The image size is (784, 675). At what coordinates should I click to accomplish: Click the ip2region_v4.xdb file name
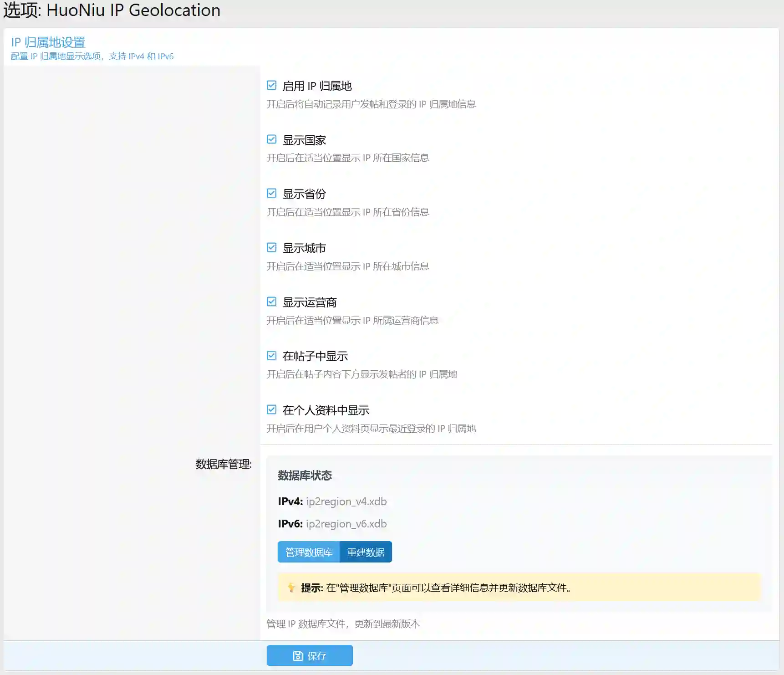pos(346,501)
